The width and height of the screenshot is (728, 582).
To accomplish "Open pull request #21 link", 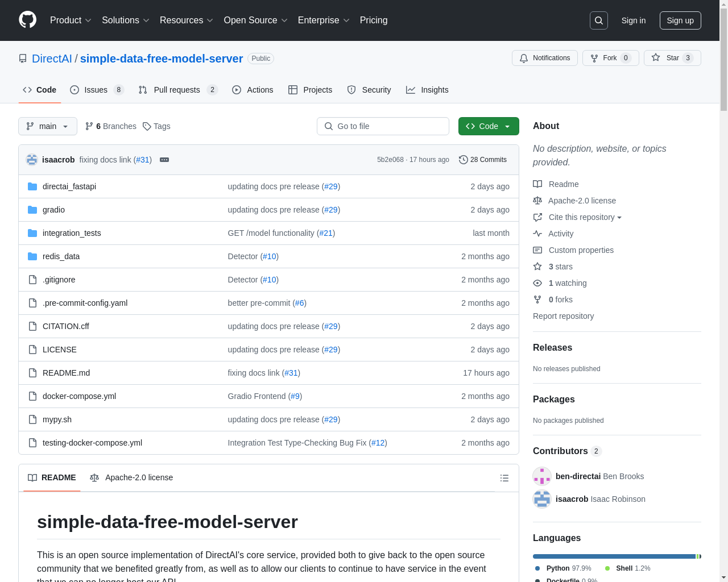I will [326, 233].
